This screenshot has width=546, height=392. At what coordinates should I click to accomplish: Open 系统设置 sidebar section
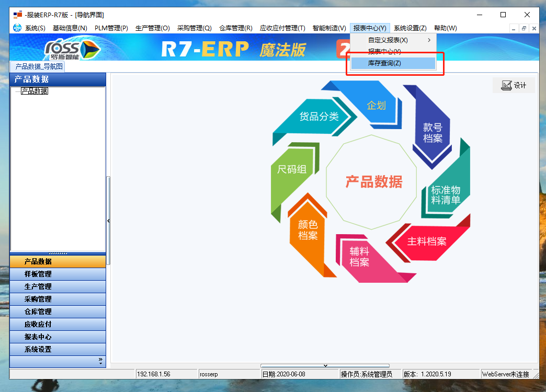tap(58, 349)
